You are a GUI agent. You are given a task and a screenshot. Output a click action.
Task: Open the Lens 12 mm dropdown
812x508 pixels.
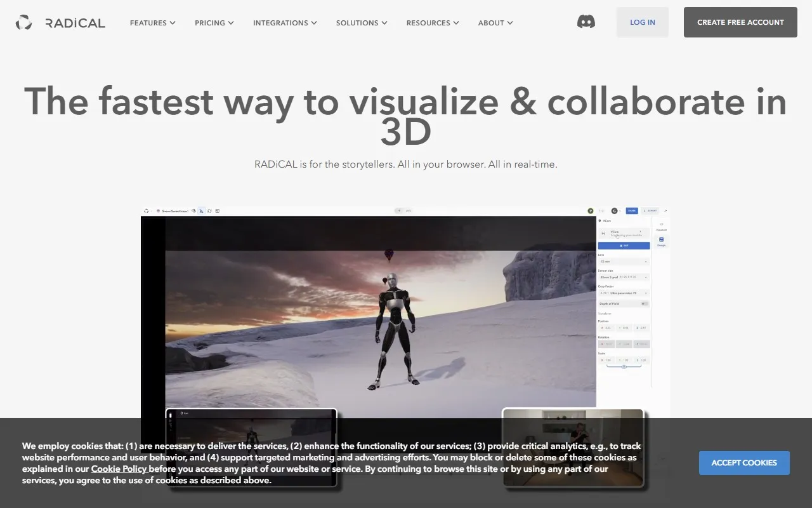tap(624, 261)
